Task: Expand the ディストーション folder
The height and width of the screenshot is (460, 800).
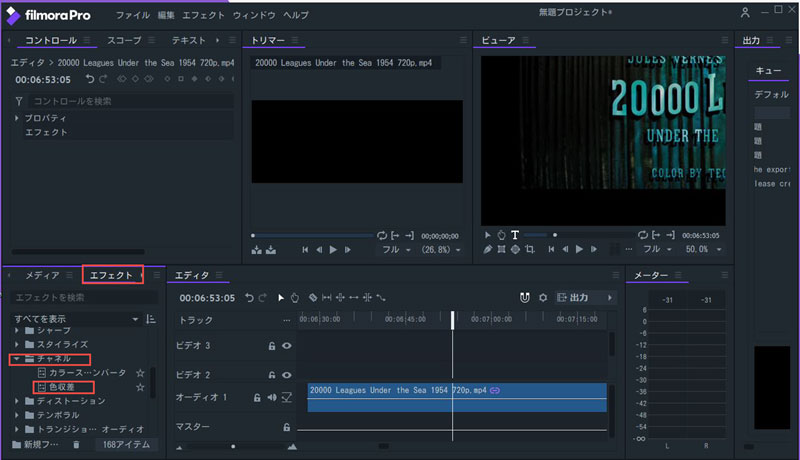Action: pos(17,401)
